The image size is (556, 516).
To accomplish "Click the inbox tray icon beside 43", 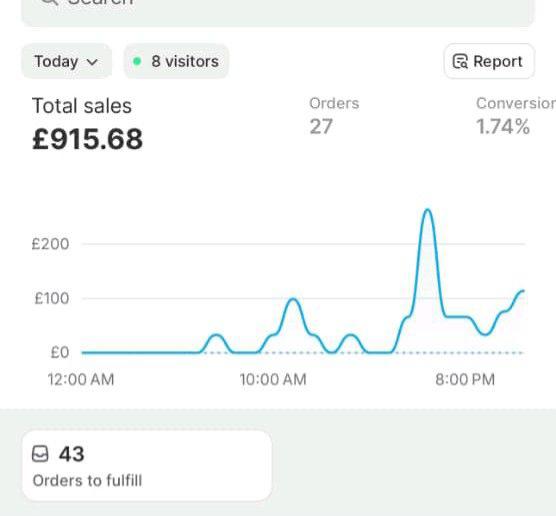I will point(40,454).
